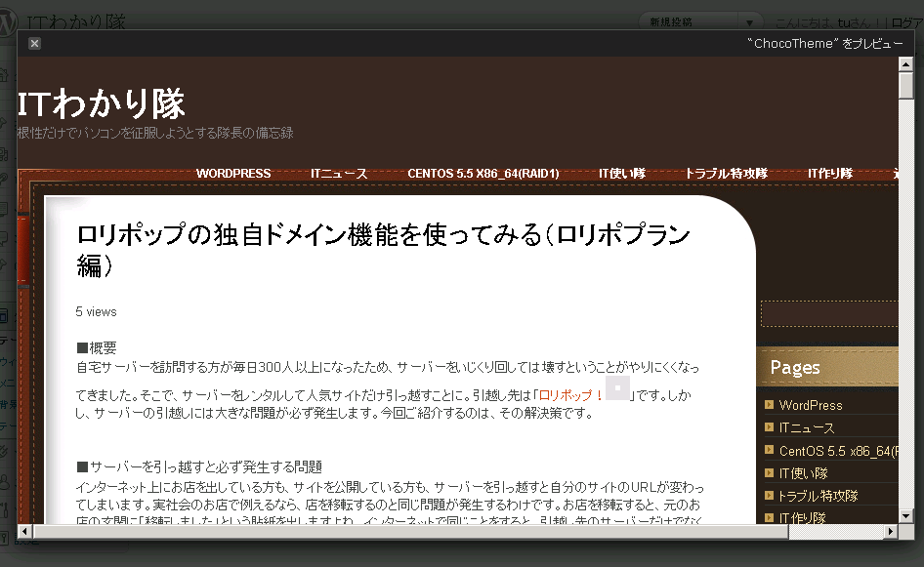Open the ロリポップの独自ドメイン機能 post title

(x=383, y=249)
